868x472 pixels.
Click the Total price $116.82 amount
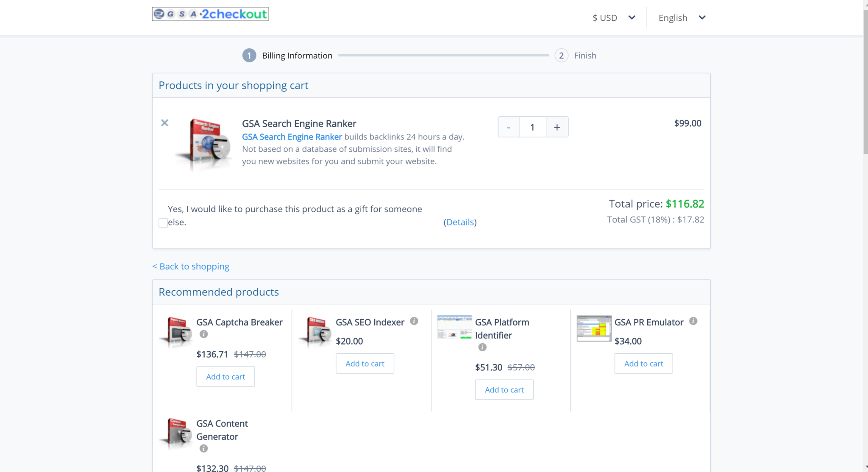point(685,204)
